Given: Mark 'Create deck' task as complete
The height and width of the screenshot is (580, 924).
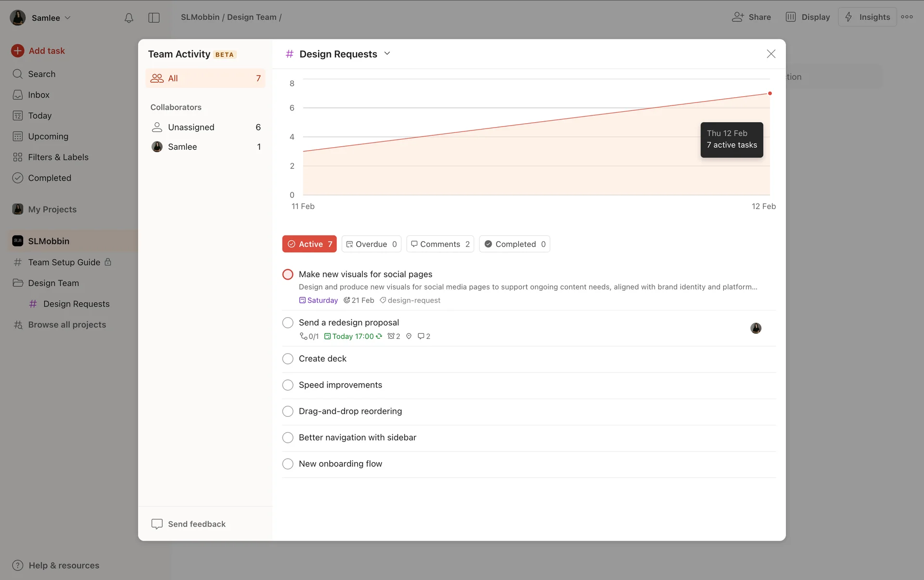Looking at the screenshot, I should pos(288,359).
